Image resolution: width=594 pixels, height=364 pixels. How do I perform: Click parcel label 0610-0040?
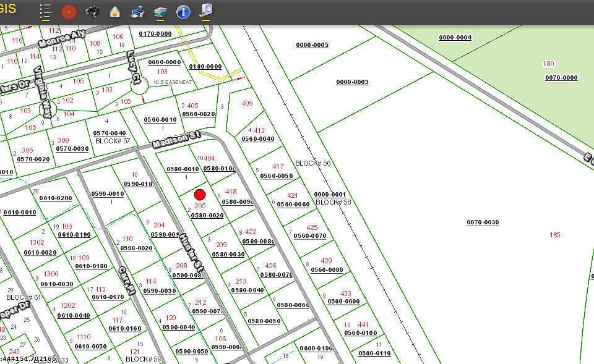(x=74, y=316)
